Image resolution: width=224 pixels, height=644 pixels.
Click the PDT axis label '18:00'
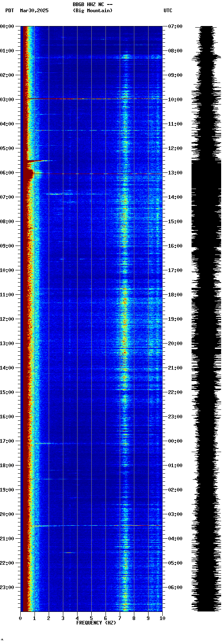[x=7, y=466]
